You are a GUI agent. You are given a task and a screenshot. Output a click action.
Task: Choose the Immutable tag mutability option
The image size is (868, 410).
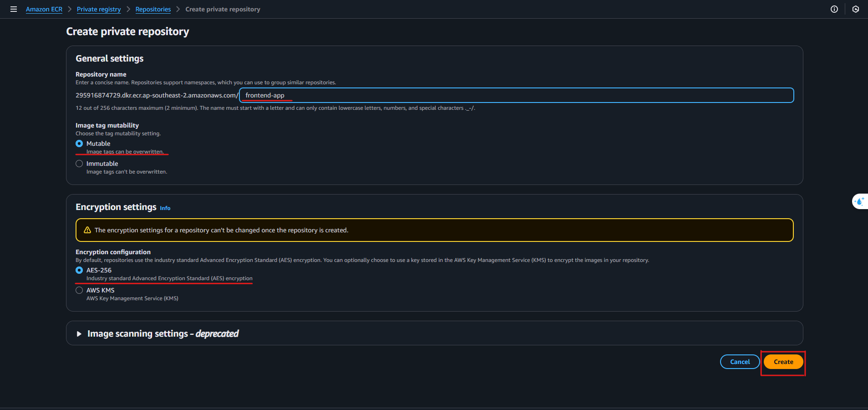(x=79, y=164)
